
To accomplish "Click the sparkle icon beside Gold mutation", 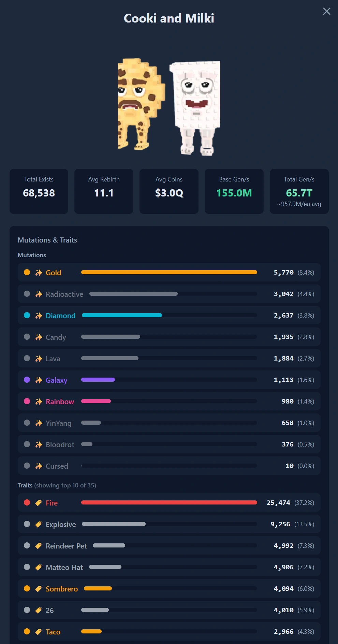I will [39, 273].
